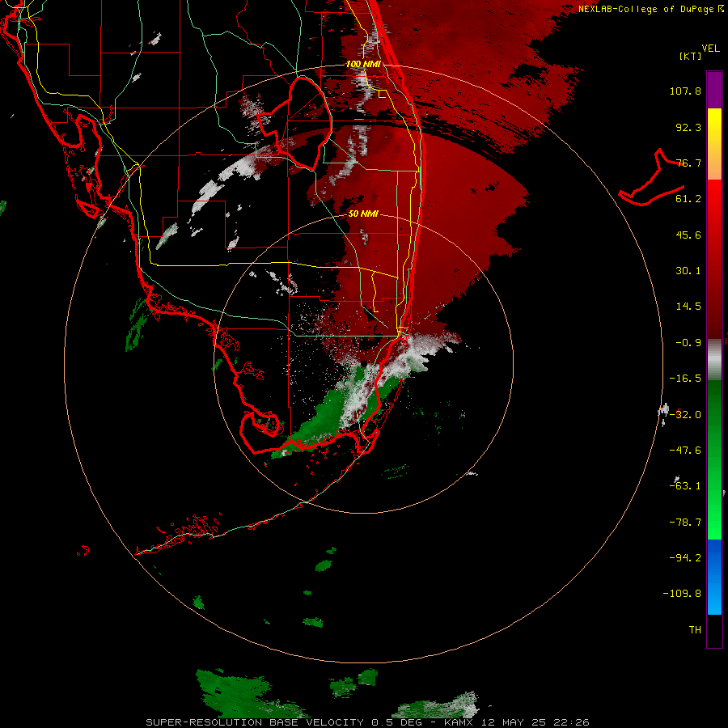Click the Super-Resolution Base Velocity caption
Screen dimensions: 728x728
pyautogui.click(x=367, y=722)
